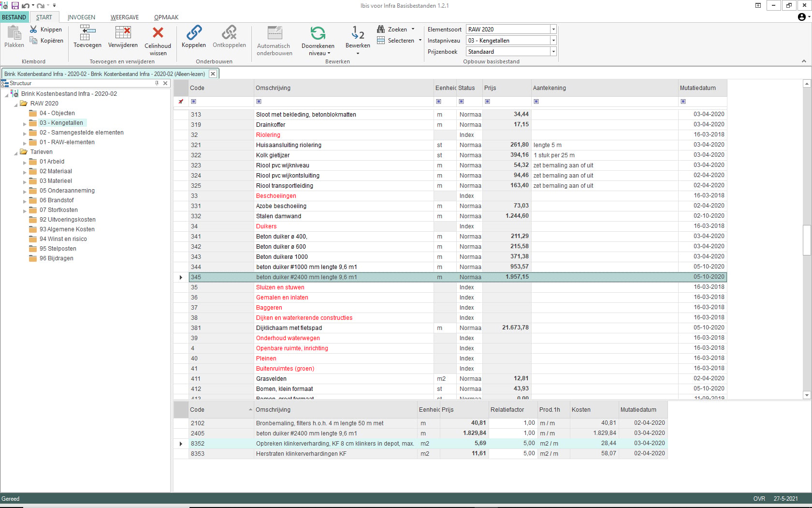Image resolution: width=812 pixels, height=508 pixels.
Task: Click the vertical scrollbar thumb of main grid
Action: (807, 240)
